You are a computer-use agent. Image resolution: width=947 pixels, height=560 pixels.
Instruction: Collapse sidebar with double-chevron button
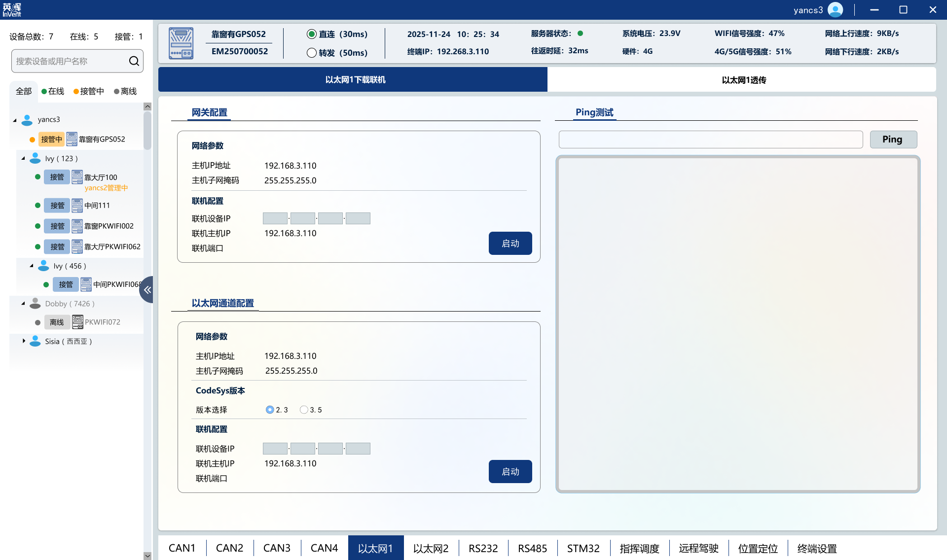[147, 290]
